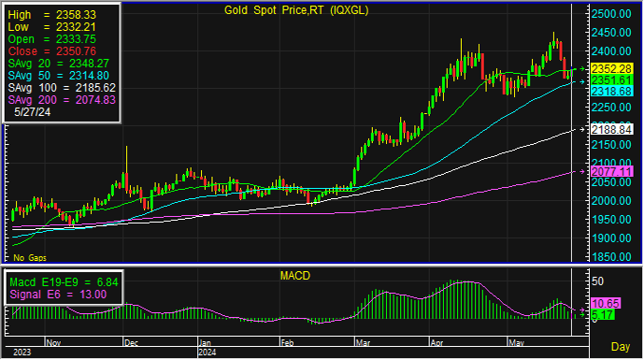
Task: Click the 2150.00 price axis label
Action: point(611,145)
